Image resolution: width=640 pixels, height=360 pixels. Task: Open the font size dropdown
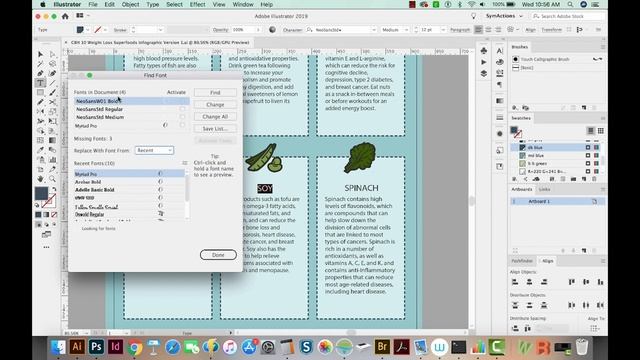(x=443, y=30)
